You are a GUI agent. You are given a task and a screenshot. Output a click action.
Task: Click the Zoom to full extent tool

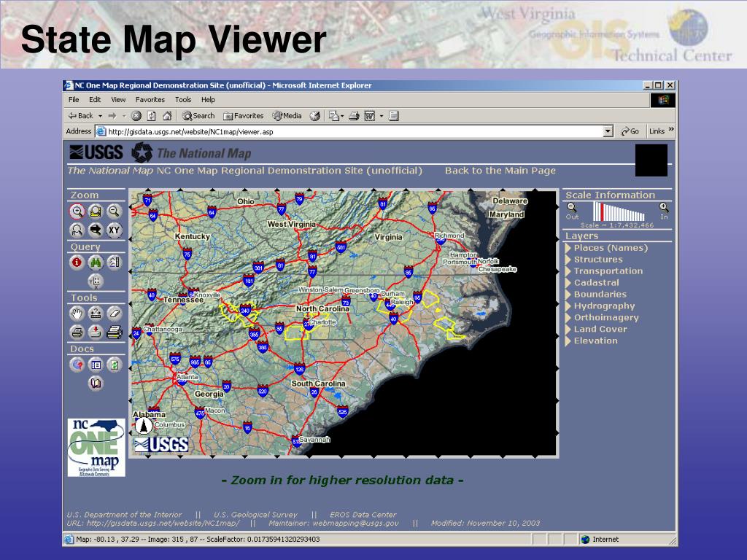tap(96, 211)
